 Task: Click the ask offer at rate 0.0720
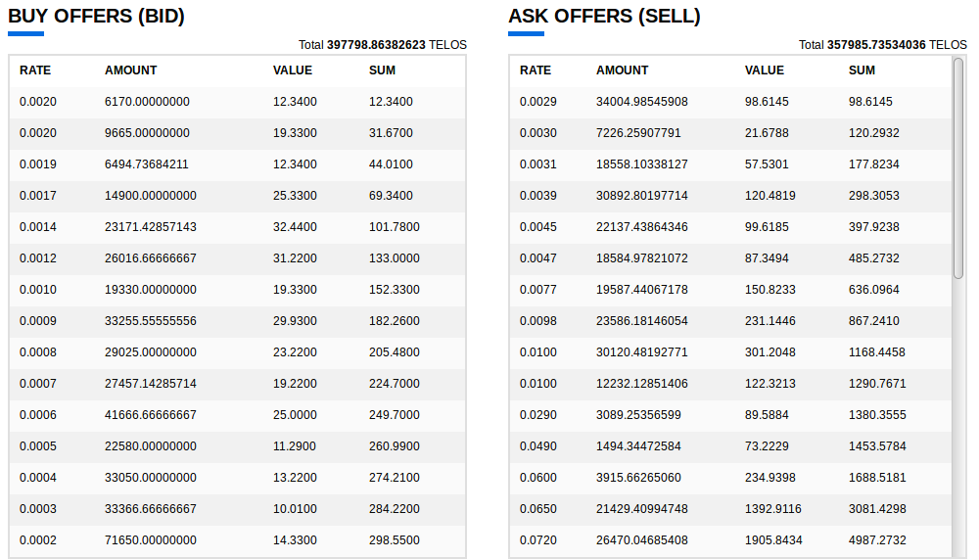pyautogui.click(x=730, y=540)
